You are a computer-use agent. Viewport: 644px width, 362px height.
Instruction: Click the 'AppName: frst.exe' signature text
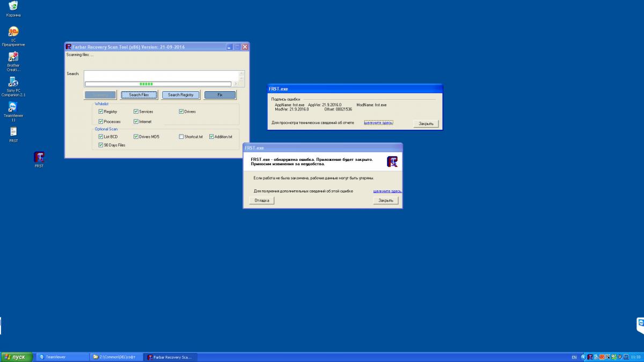(x=290, y=105)
